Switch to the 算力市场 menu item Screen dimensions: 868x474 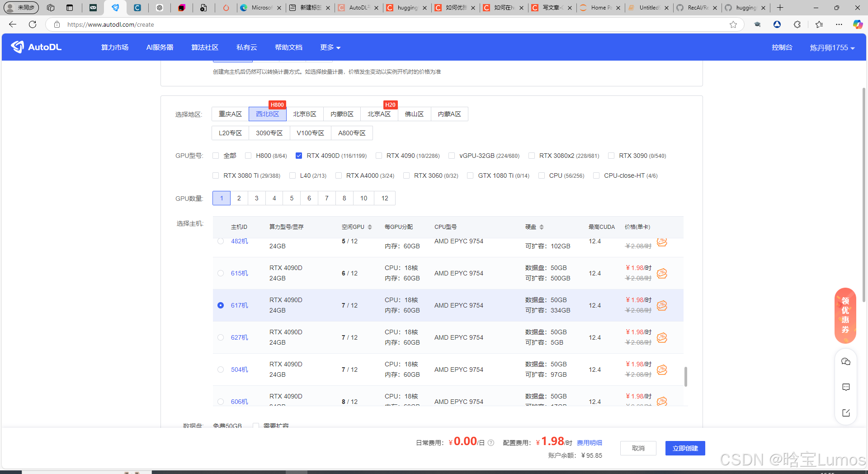click(115, 47)
